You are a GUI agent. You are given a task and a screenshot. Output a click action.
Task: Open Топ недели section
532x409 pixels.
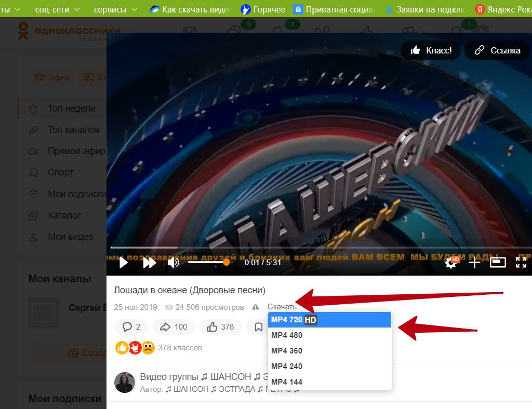click(62, 108)
